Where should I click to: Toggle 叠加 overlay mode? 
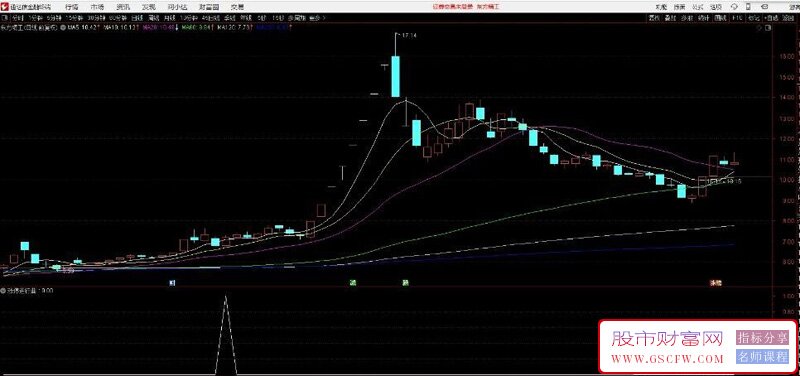(x=670, y=18)
